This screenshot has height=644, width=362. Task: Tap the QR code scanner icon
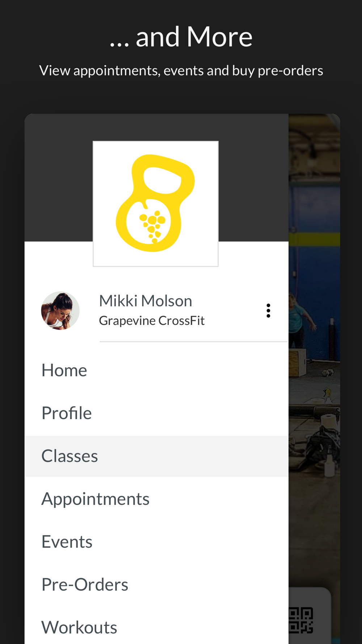[301, 620]
